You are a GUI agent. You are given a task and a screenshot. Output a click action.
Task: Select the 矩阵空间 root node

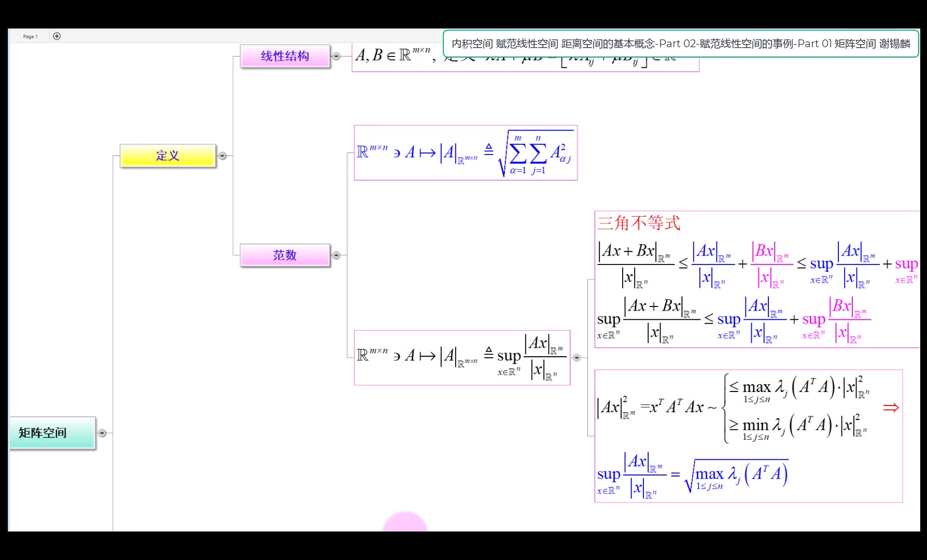[52, 433]
